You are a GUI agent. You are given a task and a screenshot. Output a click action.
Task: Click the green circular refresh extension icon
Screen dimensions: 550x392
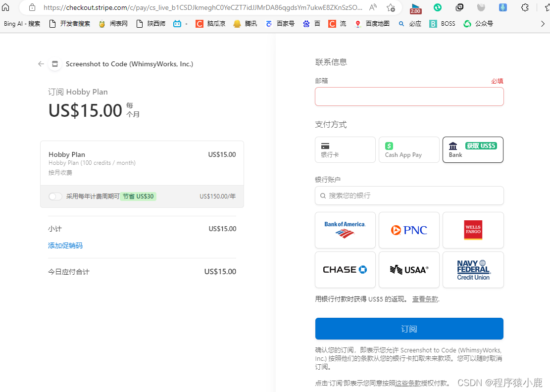click(438, 7)
